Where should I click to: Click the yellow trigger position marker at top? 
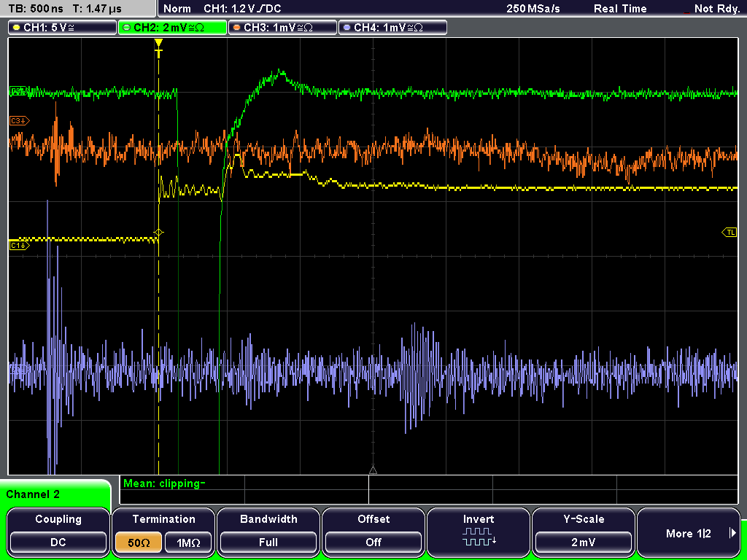click(158, 47)
